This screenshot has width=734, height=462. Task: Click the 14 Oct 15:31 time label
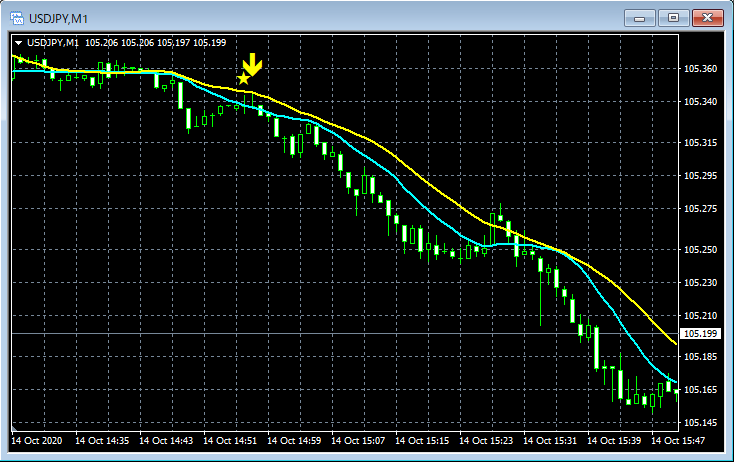(x=550, y=440)
